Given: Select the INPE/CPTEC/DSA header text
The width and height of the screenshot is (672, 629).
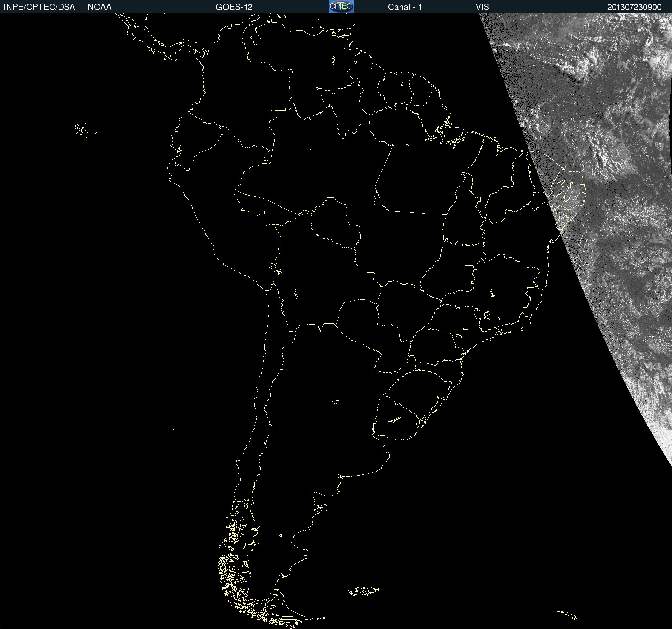Looking at the screenshot, I should (39, 7).
